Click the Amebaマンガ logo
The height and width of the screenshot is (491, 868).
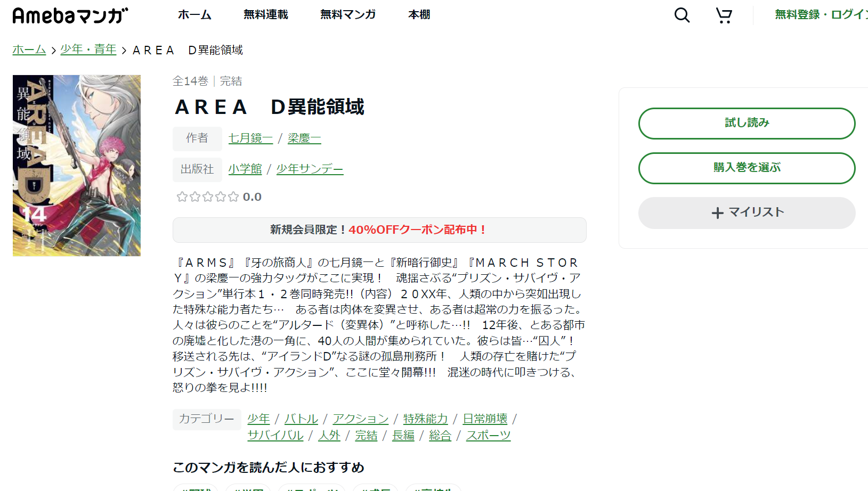pyautogui.click(x=69, y=15)
